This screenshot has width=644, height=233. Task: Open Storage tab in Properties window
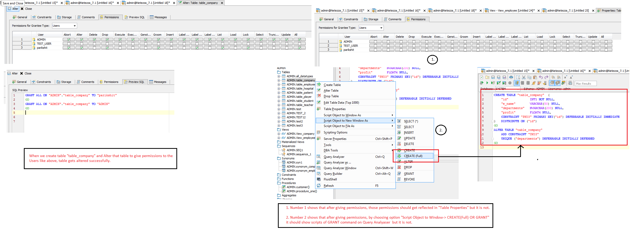tap(371, 19)
